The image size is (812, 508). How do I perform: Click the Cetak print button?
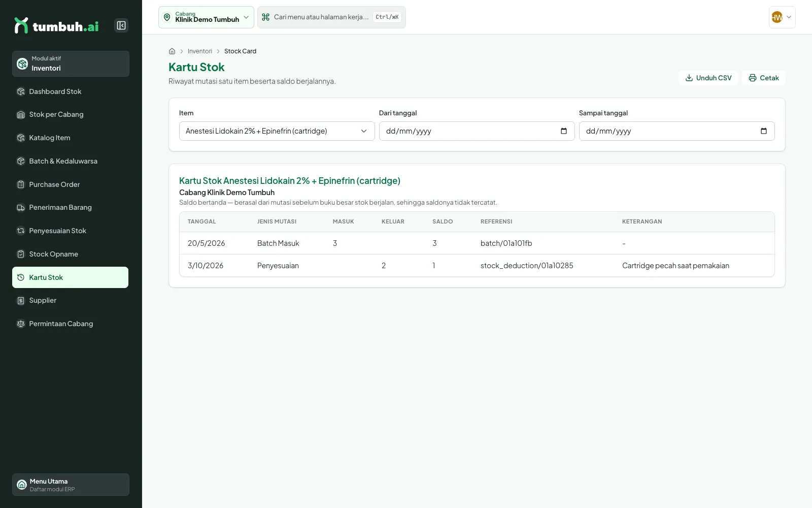[764, 78]
